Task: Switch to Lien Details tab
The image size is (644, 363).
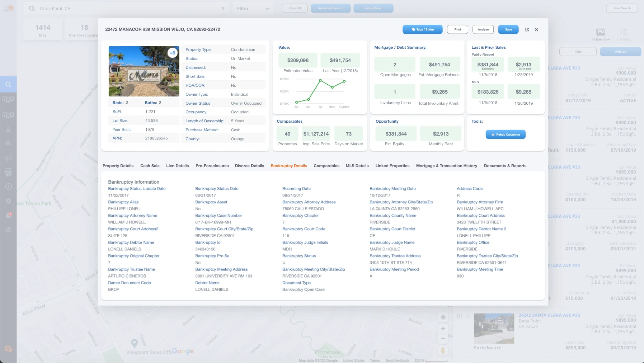Action: pos(178,166)
